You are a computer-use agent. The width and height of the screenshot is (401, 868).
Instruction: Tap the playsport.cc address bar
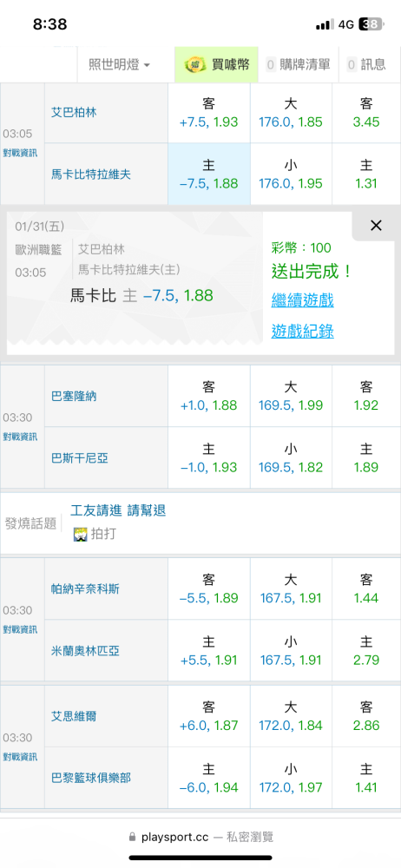pyautogui.click(x=200, y=837)
